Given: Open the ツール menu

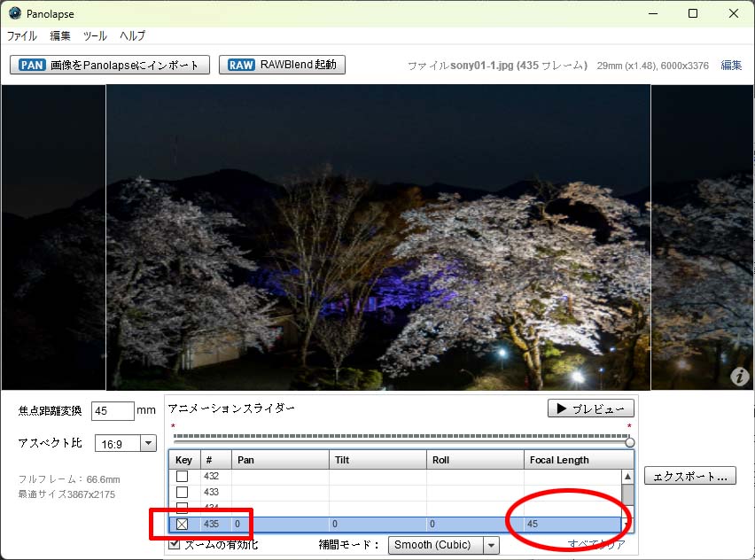Looking at the screenshot, I should [x=95, y=36].
